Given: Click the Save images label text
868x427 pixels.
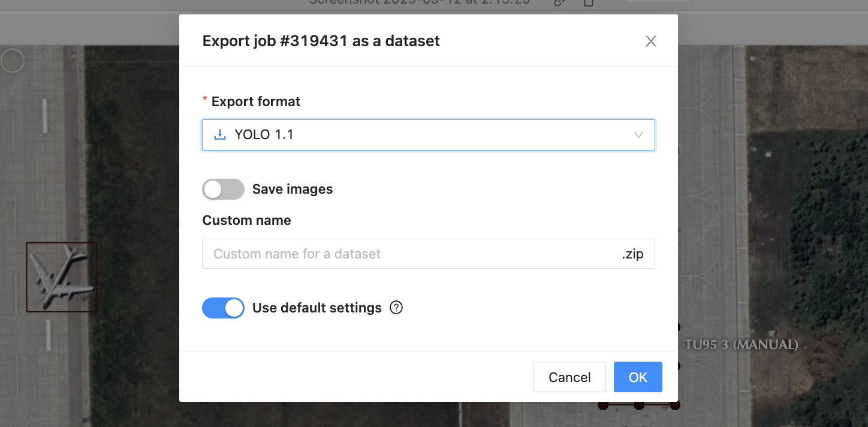Looking at the screenshot, I should tap(293, 190).
